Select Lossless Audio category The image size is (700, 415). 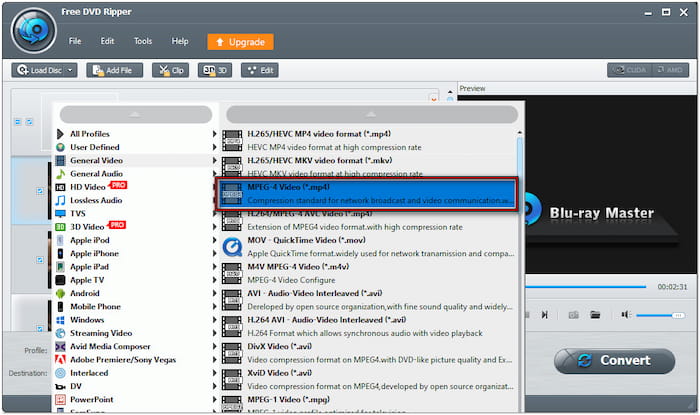(x=136, y=200)
